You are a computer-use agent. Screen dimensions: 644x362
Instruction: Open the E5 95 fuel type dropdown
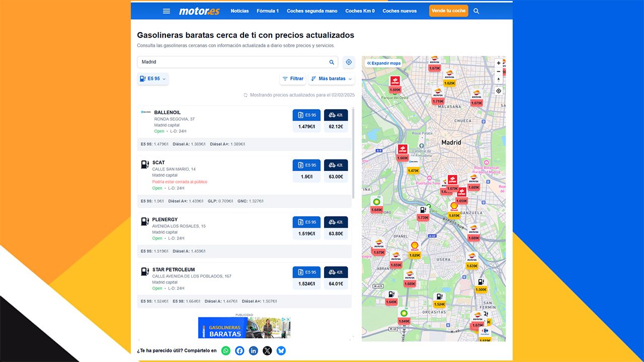153,78
